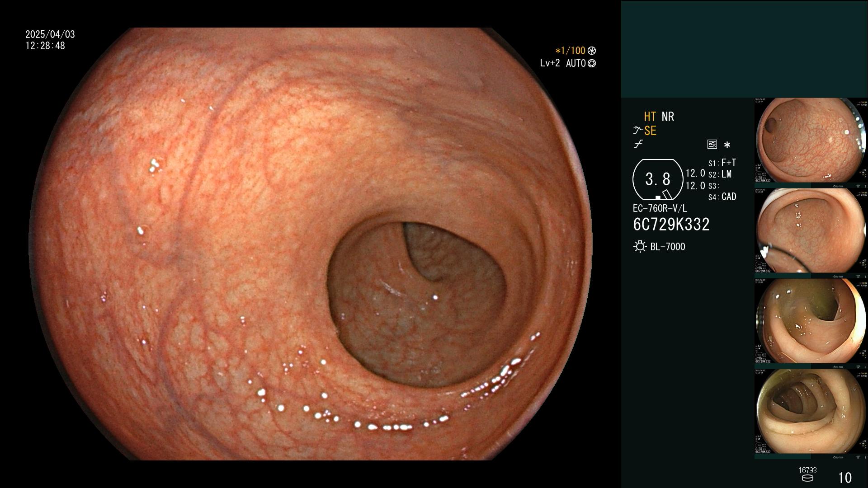Click the time 12:28:48
868x488 pixels.
point(45,46)
